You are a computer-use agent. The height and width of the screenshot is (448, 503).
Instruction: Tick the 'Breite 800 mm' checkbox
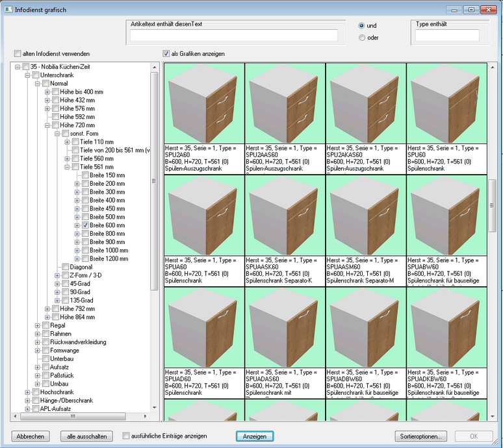tap(86, 233)
